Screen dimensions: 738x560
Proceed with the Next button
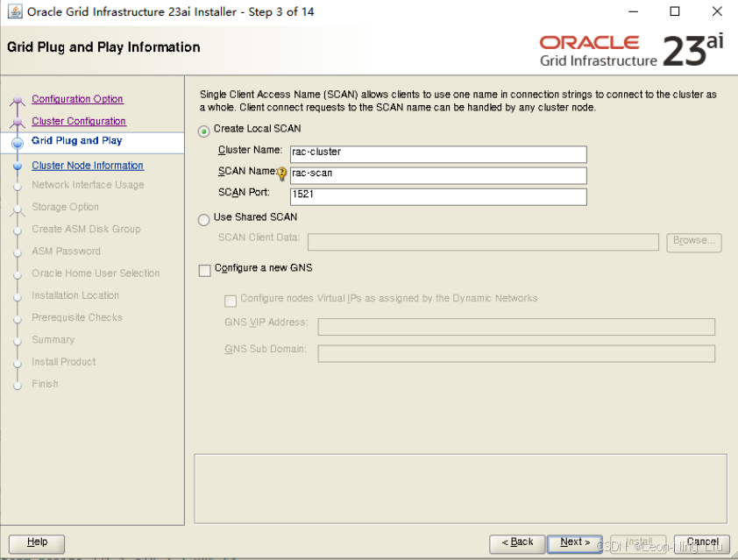pos(575,543)
